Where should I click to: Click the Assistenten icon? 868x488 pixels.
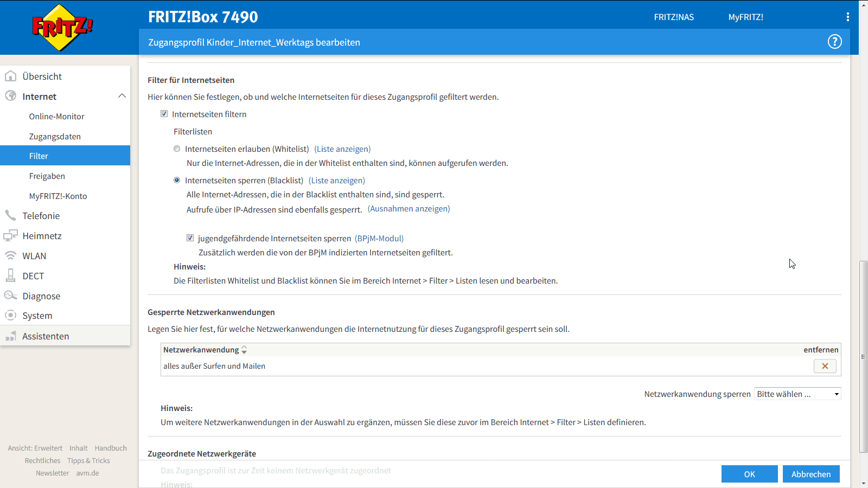click(10, 336)
